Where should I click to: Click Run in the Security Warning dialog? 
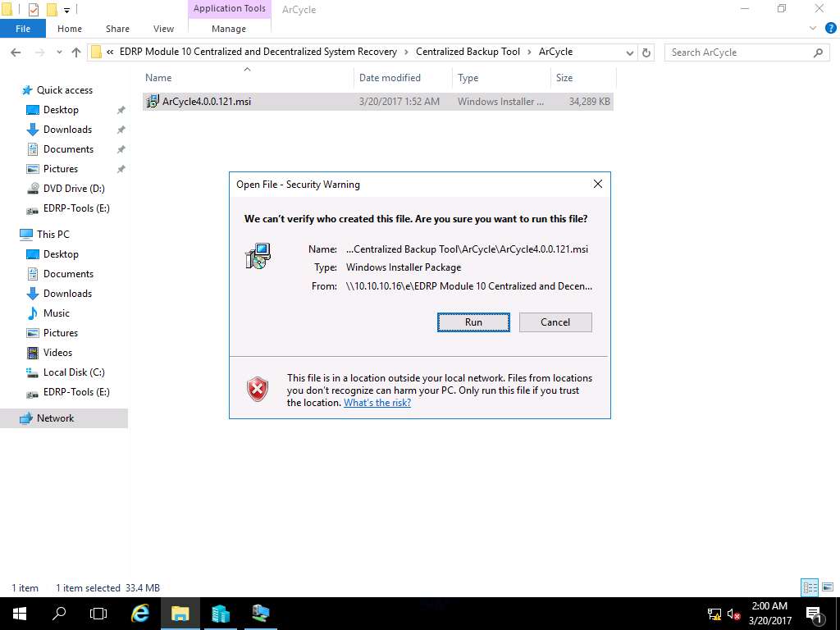click(x=473, y=322)
